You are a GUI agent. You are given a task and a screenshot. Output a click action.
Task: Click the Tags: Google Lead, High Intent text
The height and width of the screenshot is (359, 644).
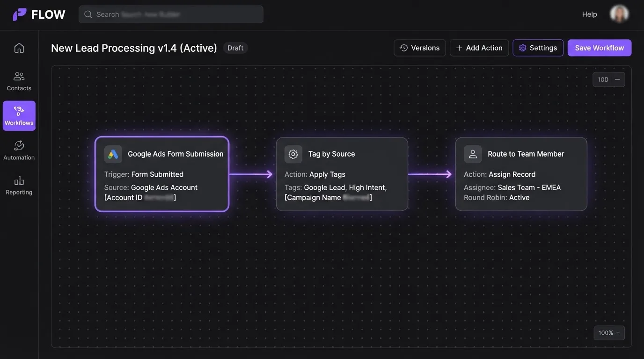336,187
